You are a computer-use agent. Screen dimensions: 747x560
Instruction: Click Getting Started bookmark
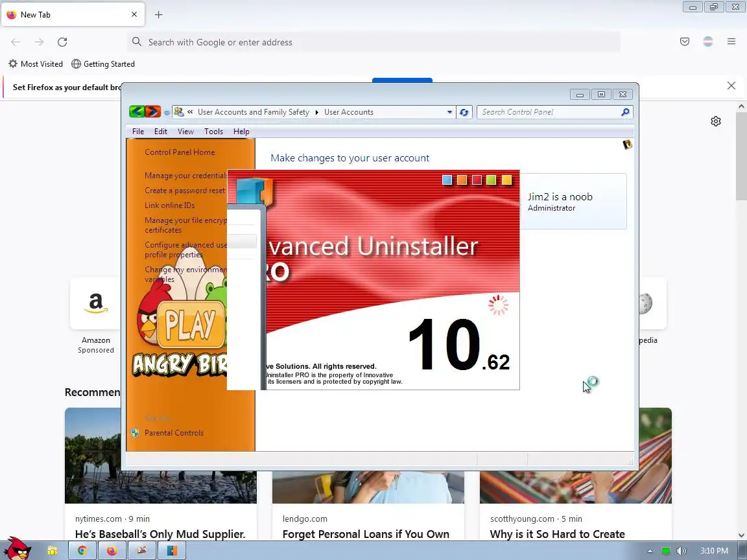(103, 64)
